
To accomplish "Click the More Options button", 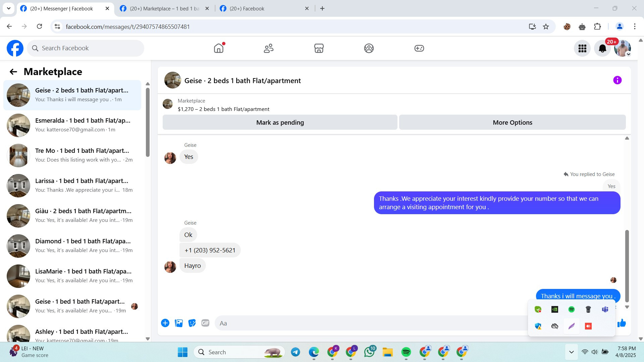I will tap(512, 123).
